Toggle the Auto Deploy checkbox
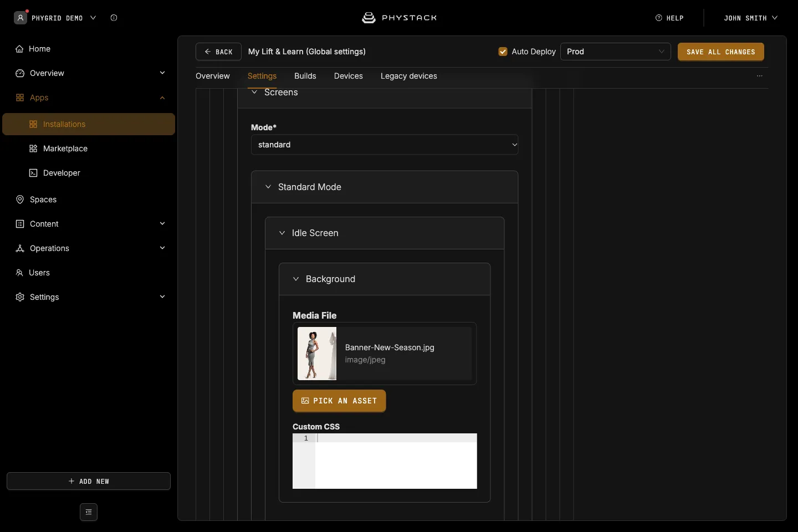Screen dimensions: 798x532 tap(503, 52)
